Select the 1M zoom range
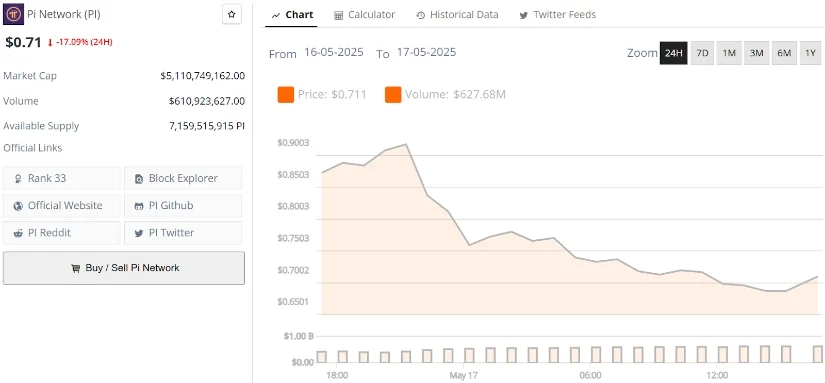The width and height of the screenshot is (825, 383). click(729, 53)
